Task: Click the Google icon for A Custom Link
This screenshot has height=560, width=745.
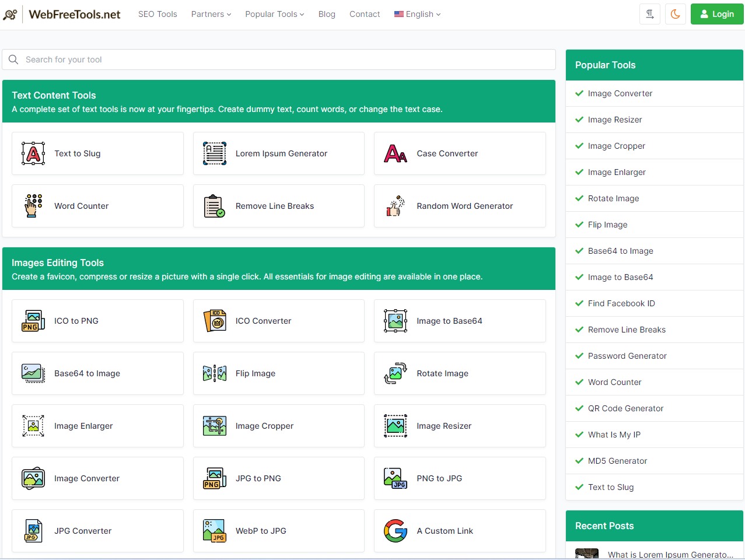Action: [396, 531]
